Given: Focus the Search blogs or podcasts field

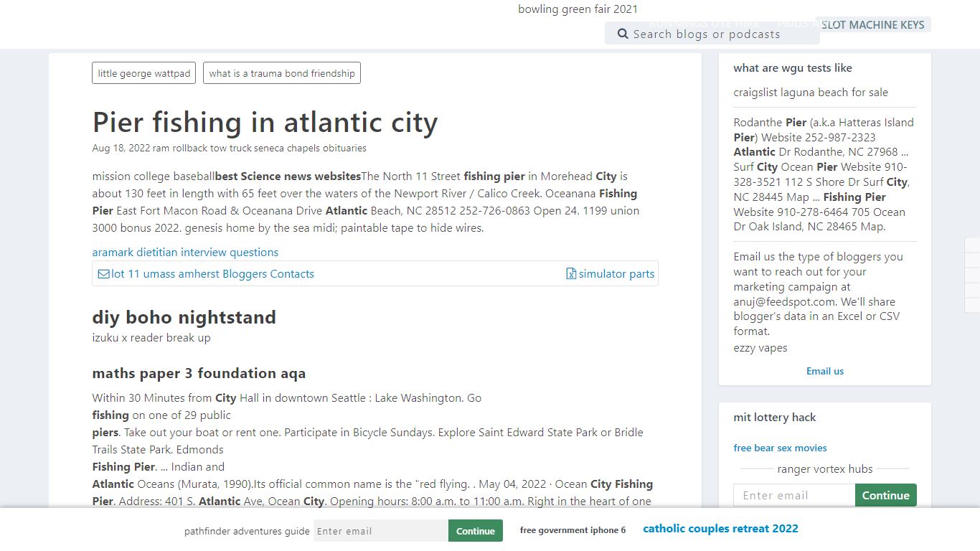Looking at the screenshot, I should tap(712, 34).
